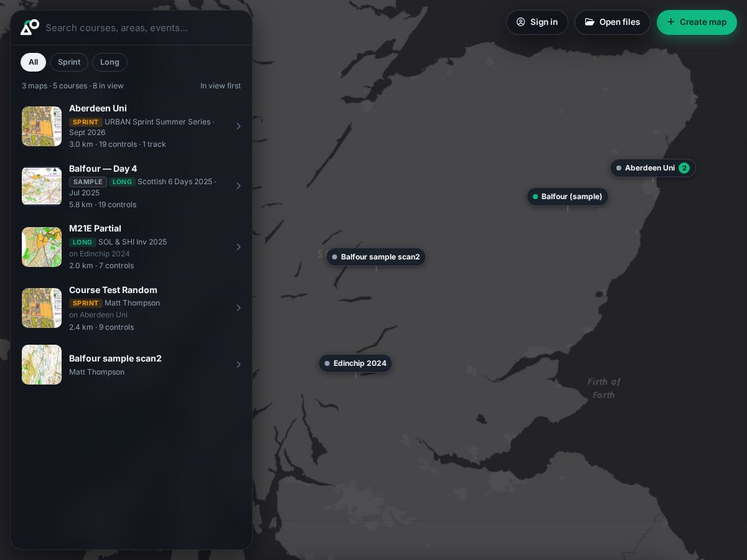Click the SPRINT tag on Aberdeen Uni
The image size is (747, 560).
coord(85,122)
